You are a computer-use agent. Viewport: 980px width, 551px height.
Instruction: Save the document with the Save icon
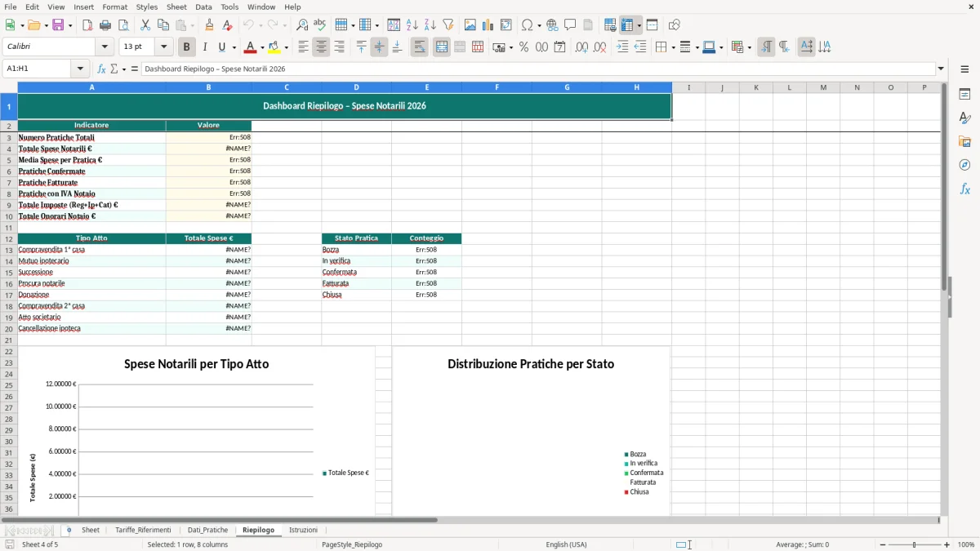(58, 25)
